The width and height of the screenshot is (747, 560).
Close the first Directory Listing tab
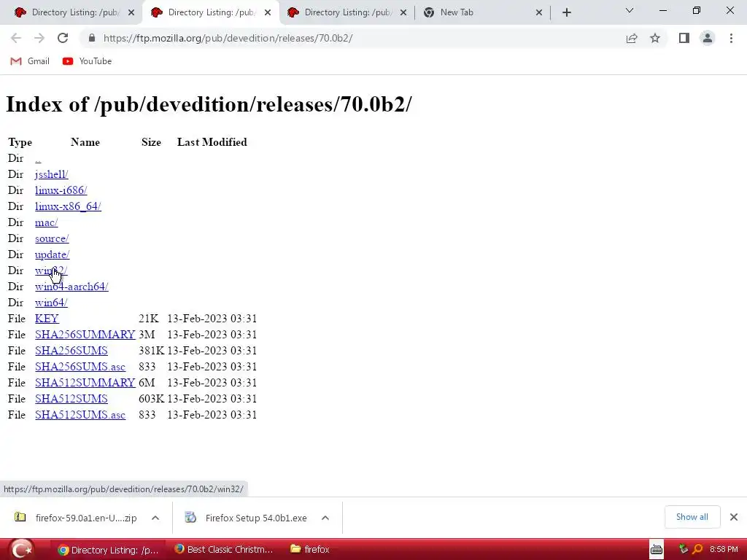coord(131,12)
